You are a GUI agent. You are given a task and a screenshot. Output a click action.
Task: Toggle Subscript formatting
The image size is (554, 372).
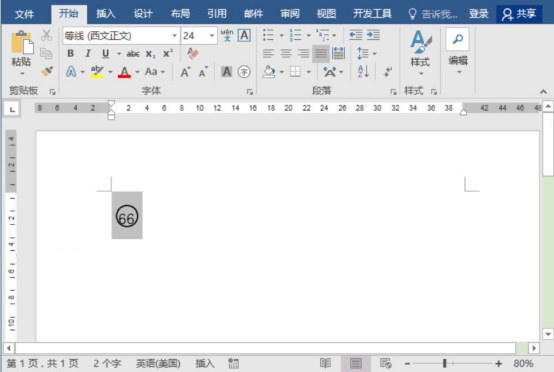coord(151,54)
